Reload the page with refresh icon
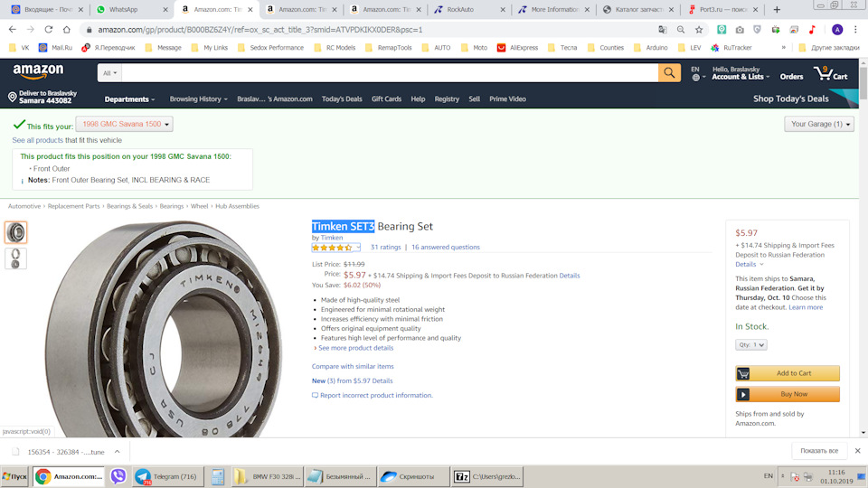868x488 pixels. (x=49, y=29)
